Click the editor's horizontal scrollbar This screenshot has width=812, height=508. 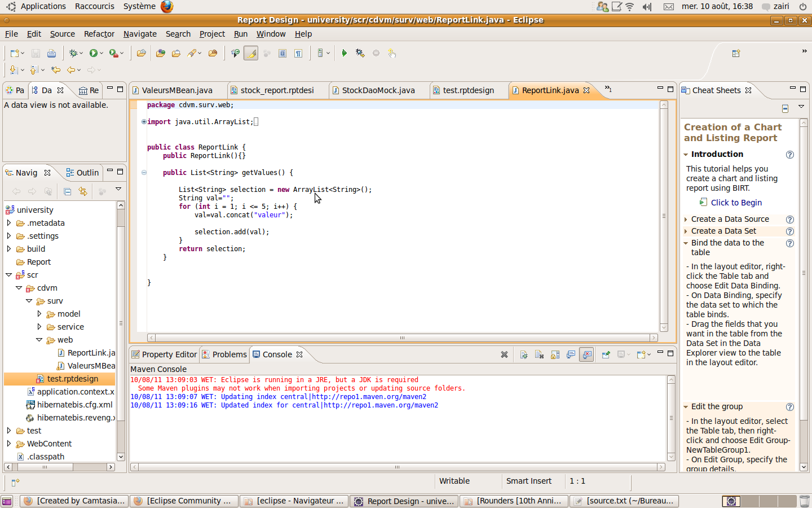pos(402,338)
